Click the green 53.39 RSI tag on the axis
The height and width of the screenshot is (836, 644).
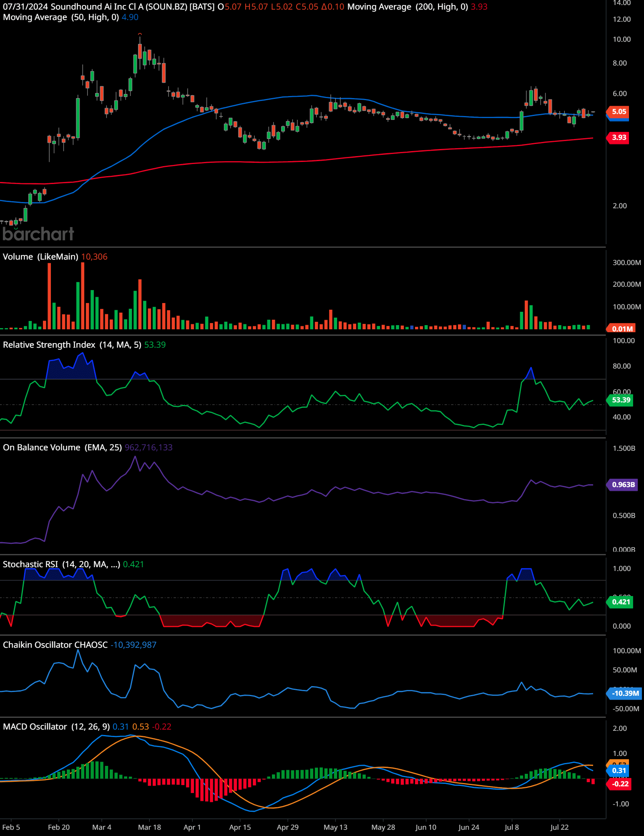pyautogui.click(x=621, y=400)
